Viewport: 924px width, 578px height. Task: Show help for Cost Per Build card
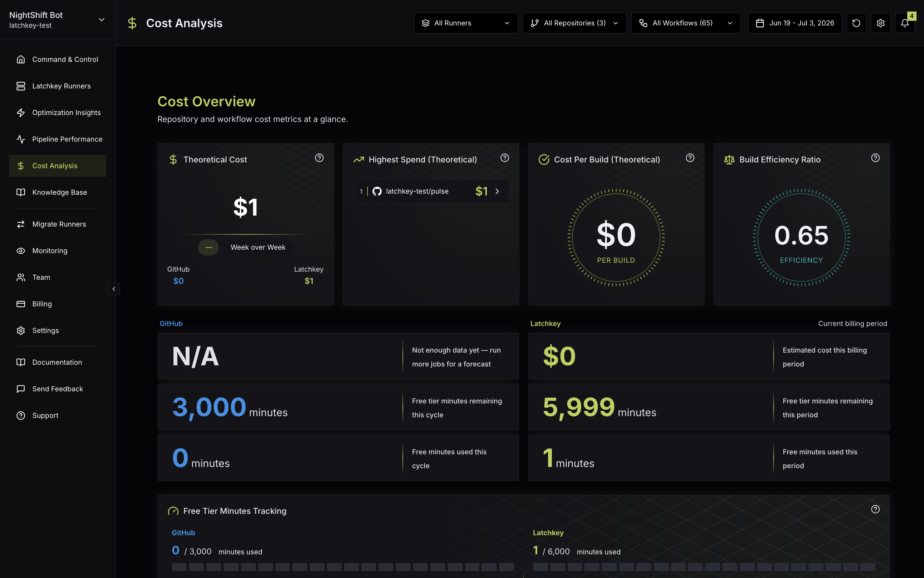(x=690, y=158)
